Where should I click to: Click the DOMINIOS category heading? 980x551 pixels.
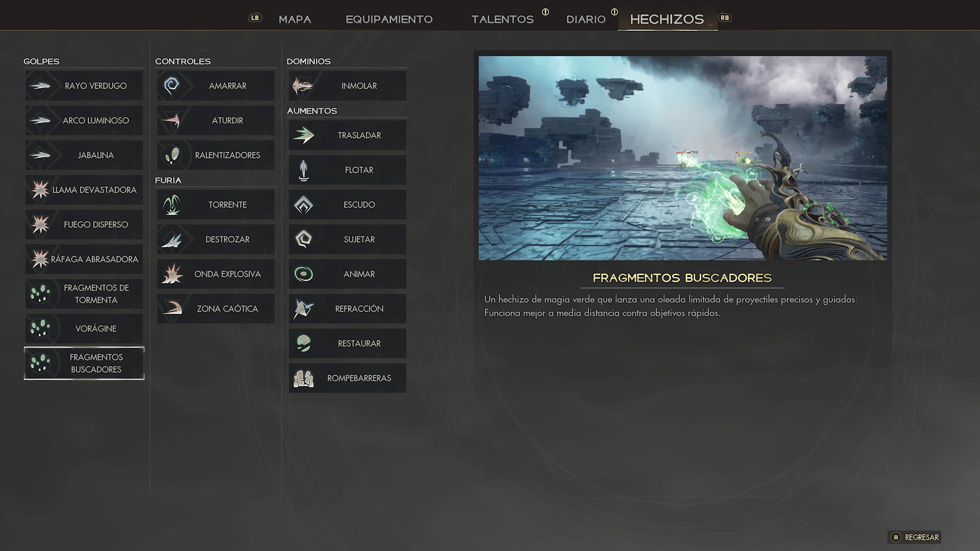308,61
